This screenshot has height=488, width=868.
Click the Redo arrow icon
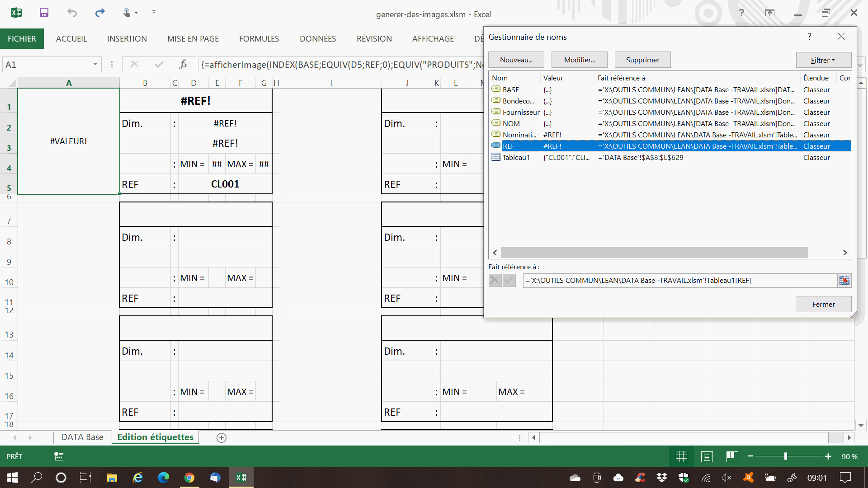coord(100,13)
